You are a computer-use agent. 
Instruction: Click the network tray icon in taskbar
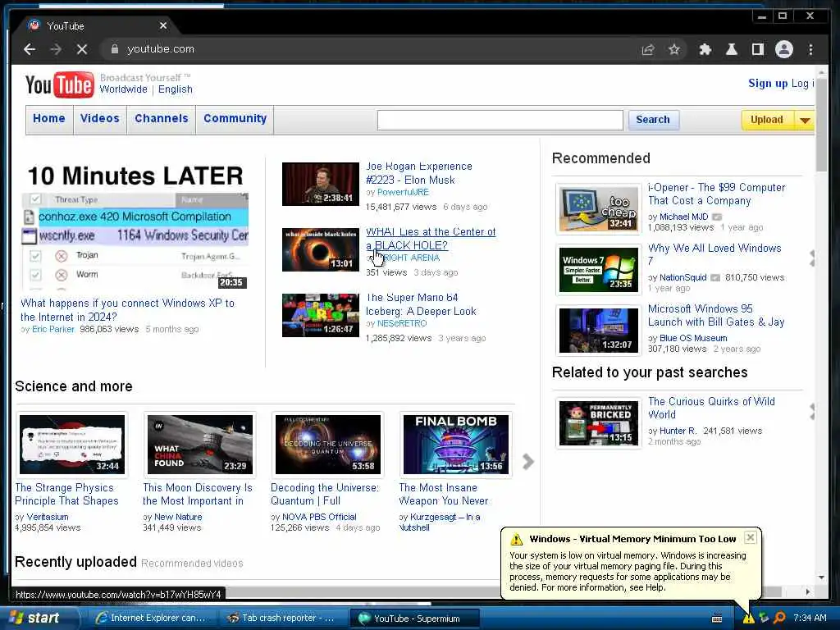pyautogui.click(x=764, y=618)
